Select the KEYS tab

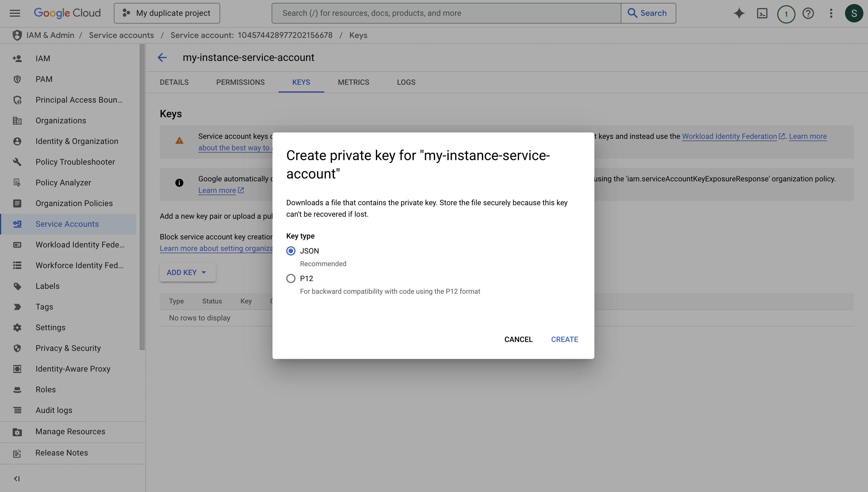coord(301,82)
